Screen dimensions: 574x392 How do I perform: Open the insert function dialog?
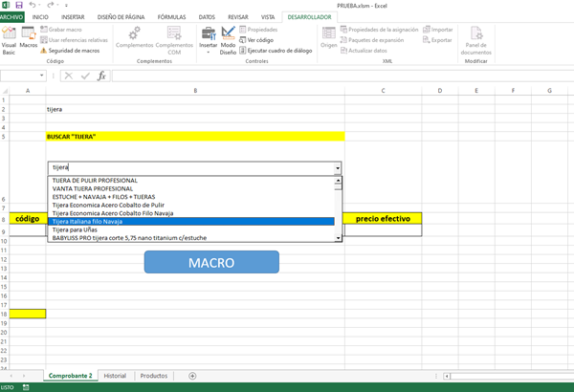pos(101,76)
